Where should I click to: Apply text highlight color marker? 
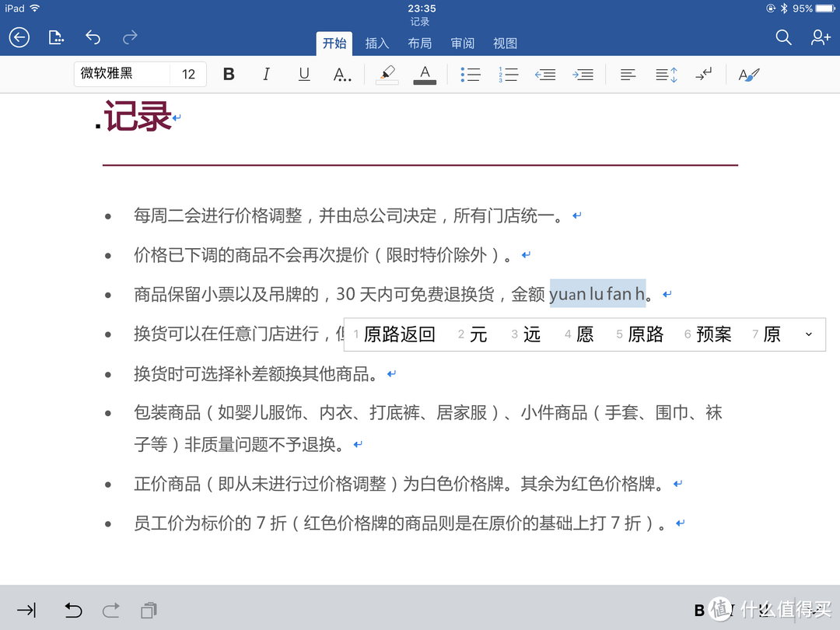point(387,75)
